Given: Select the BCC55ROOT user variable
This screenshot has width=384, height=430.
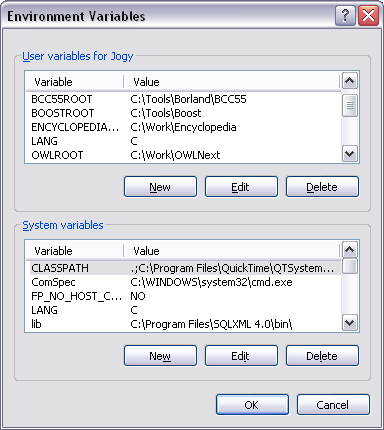Looking at the screenshot, I should pos(62,99).
